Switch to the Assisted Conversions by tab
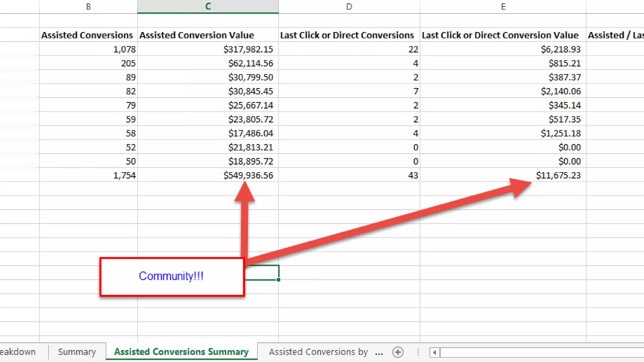This screenshot has height=362, width=644. pos(318,352)
